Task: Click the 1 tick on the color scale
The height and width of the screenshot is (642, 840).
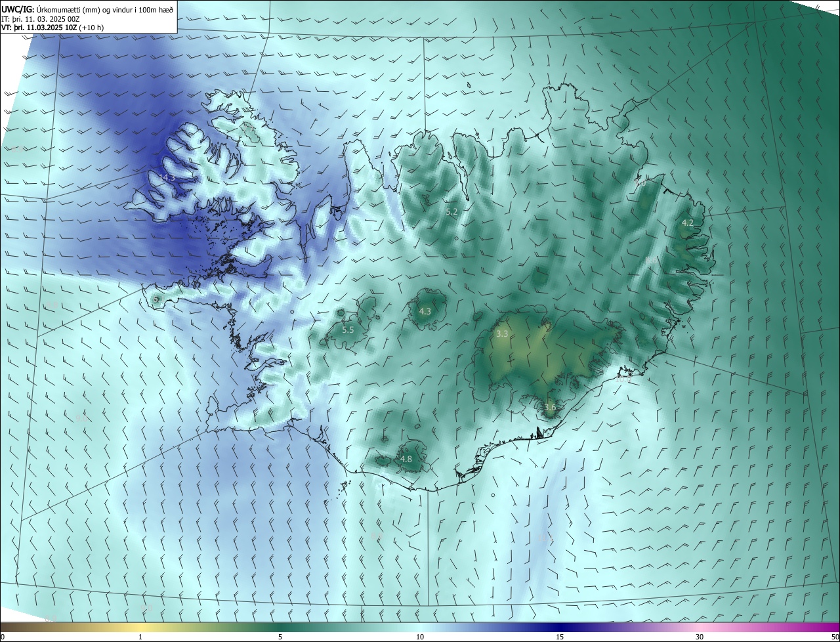Action: coord(140,637)
